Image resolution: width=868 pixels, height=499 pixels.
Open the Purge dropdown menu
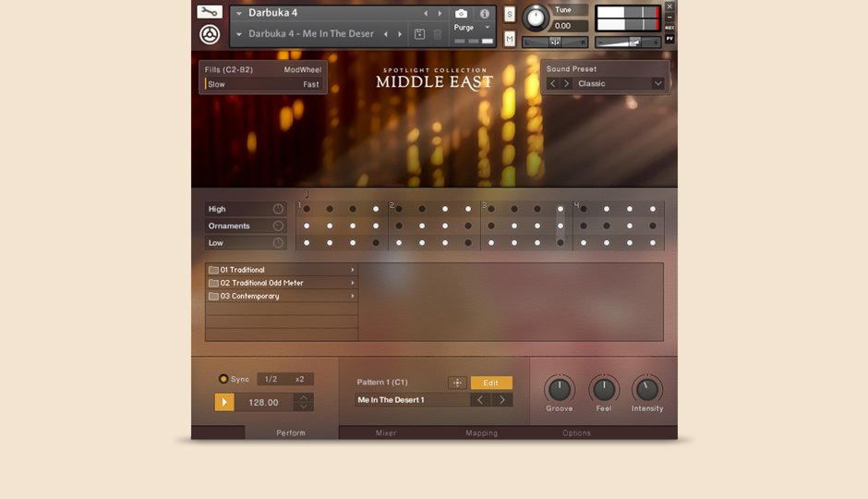(x=474, y=28)
